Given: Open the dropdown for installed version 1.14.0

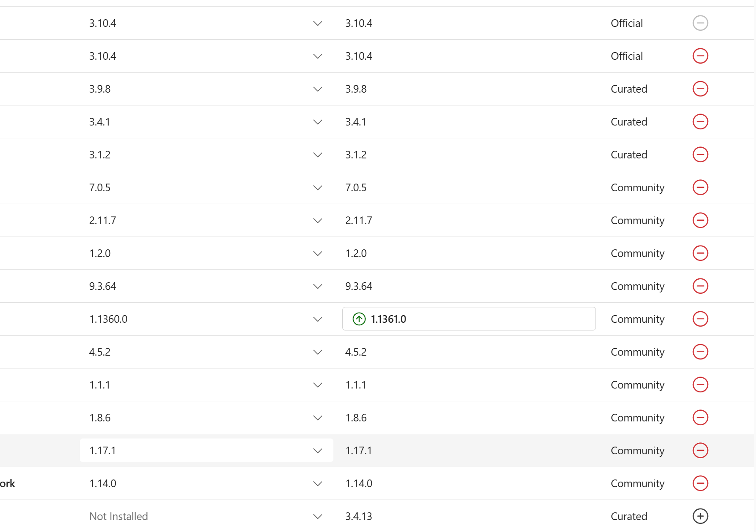Looking at the screenshot, I should pyautogui.click(x=207, y=483).
